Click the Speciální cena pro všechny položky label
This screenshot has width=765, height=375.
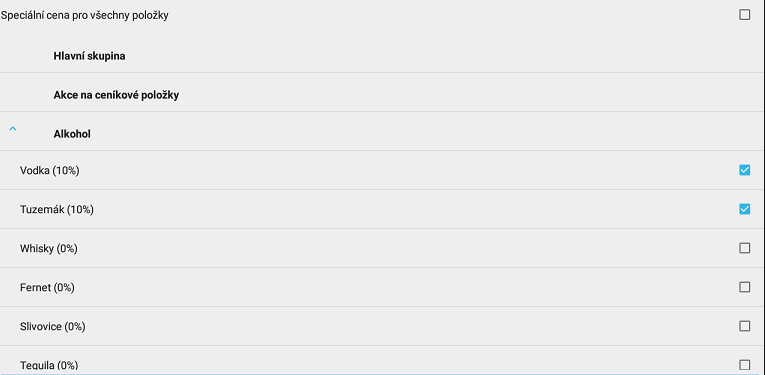[x=84, y=16]
